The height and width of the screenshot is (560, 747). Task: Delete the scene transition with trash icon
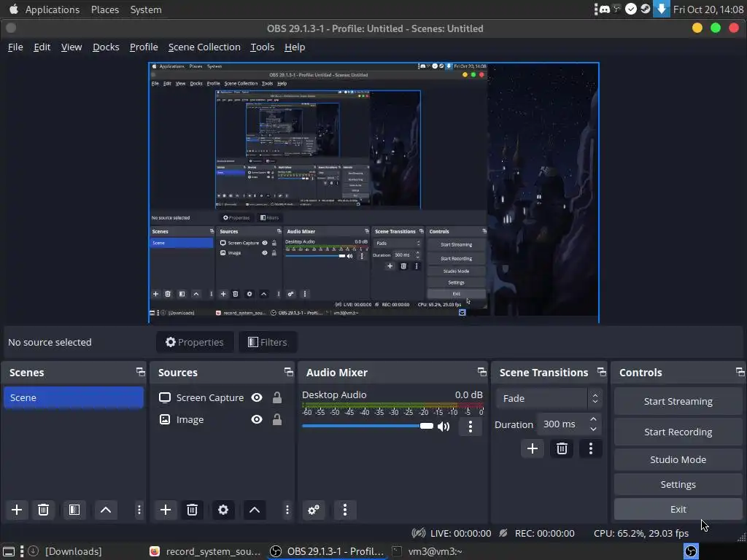(x=562, y=448)
